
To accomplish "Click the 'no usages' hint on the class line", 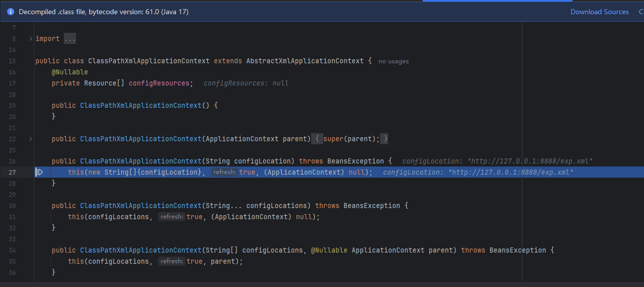I will (x=394, y=61).
